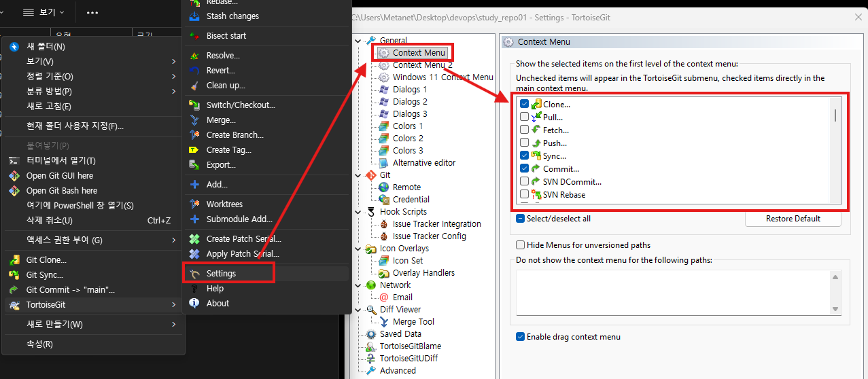The width and height of the screenshot is (868, 379).
Task: Click the Create Branch icon
Action: pyautogui.click(x=194, y=135)
